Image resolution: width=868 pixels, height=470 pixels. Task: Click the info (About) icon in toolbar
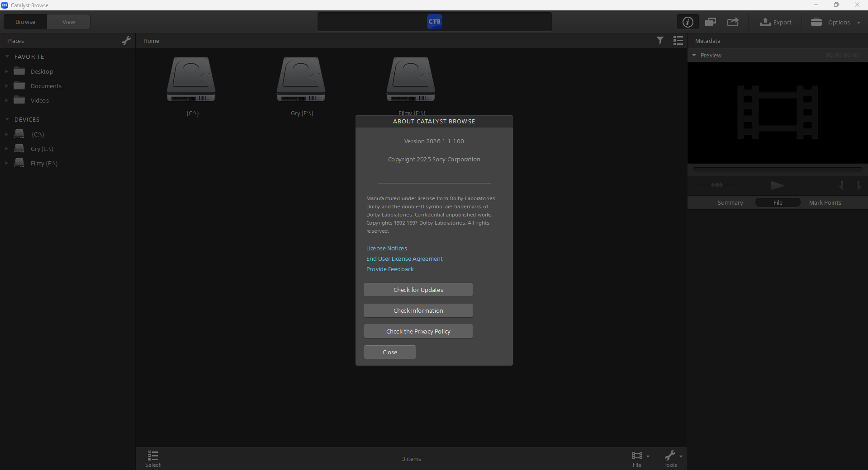tap(688, 22)
